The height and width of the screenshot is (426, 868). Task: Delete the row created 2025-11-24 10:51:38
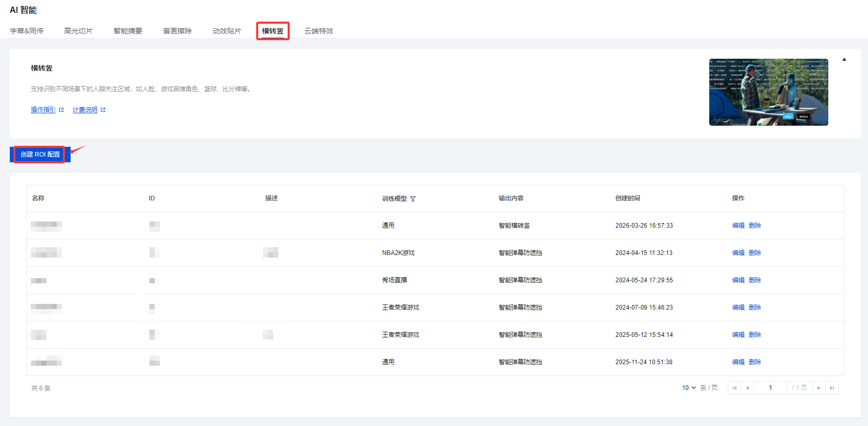[755, 362]
